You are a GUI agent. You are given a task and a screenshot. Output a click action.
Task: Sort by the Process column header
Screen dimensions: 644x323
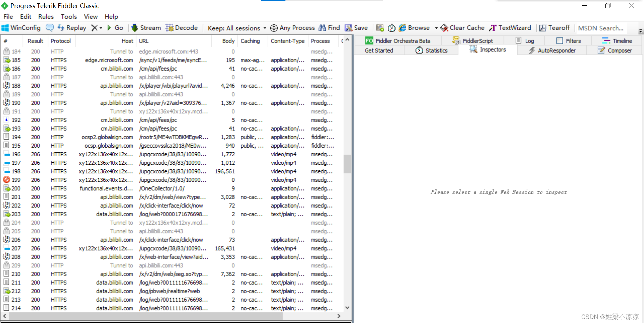[324, 41]
